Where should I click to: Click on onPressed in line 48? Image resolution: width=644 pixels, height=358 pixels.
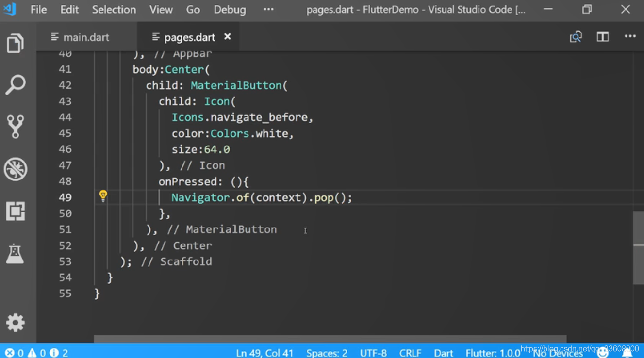tap(187, 181)
